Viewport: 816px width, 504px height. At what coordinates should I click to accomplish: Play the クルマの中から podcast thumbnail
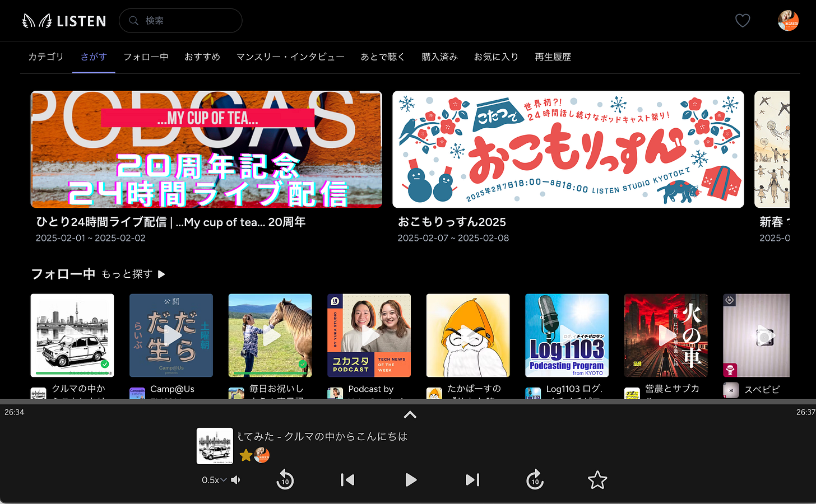pyautogui.click(x=72, y=335)
